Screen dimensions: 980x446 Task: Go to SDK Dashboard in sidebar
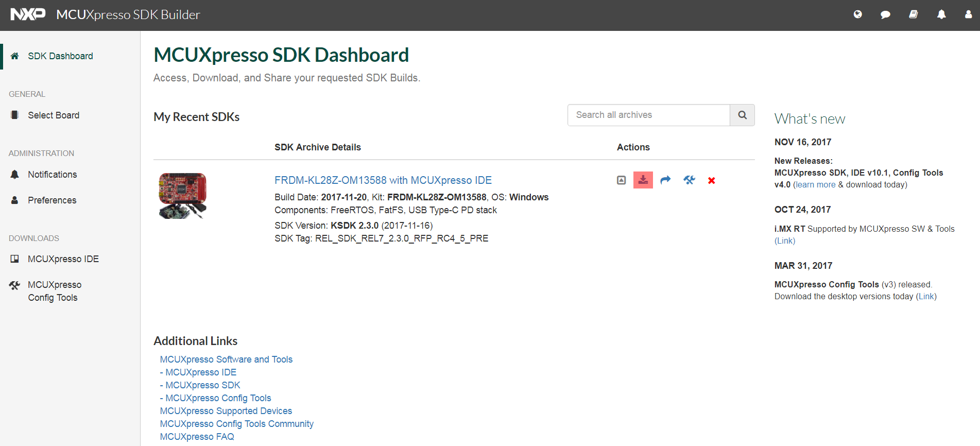point(60,56)
